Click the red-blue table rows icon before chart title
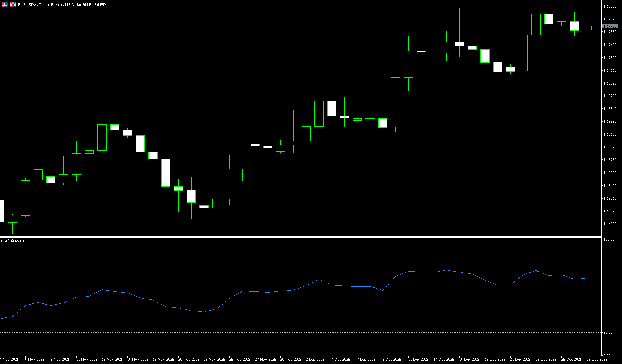 click(5, 4)
